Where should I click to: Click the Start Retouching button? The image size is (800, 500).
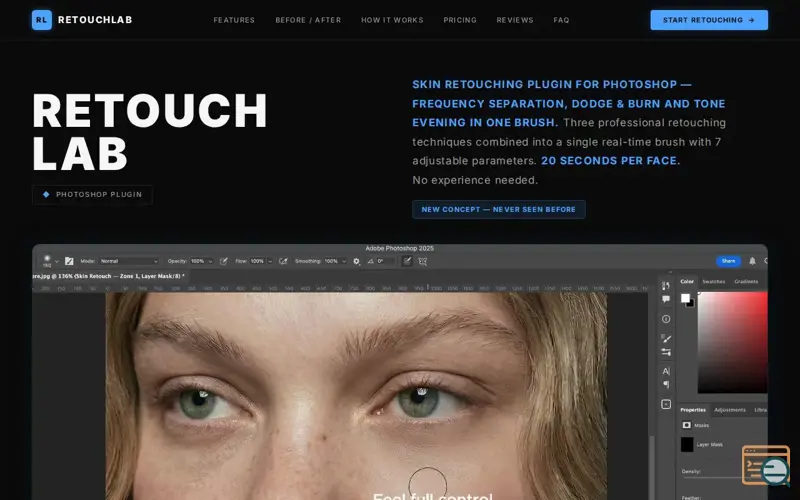click(x=709, y=20)
